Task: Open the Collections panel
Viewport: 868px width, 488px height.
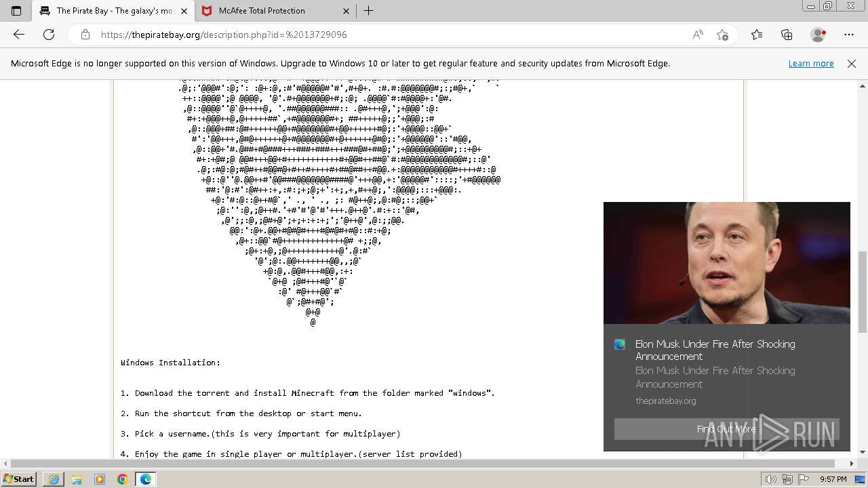Action: pos(787,35)
